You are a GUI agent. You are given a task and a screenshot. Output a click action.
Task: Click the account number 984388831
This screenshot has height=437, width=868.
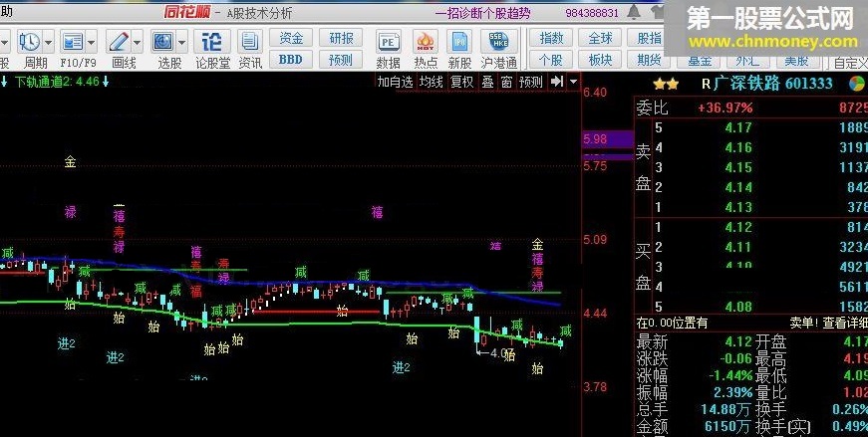point(592,13)
